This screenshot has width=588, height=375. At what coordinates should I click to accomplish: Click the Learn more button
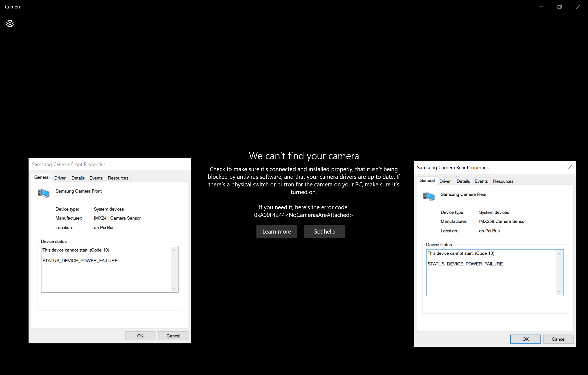[x=277, y=231]
